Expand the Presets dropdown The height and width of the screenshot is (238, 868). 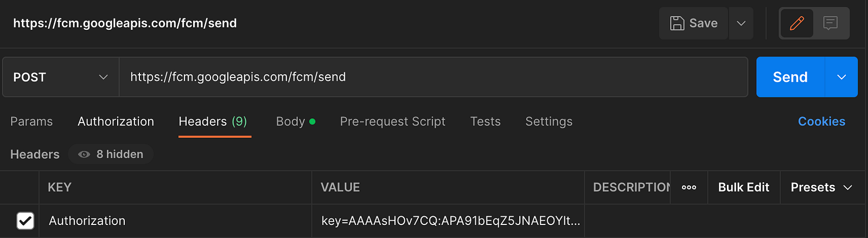821,188
